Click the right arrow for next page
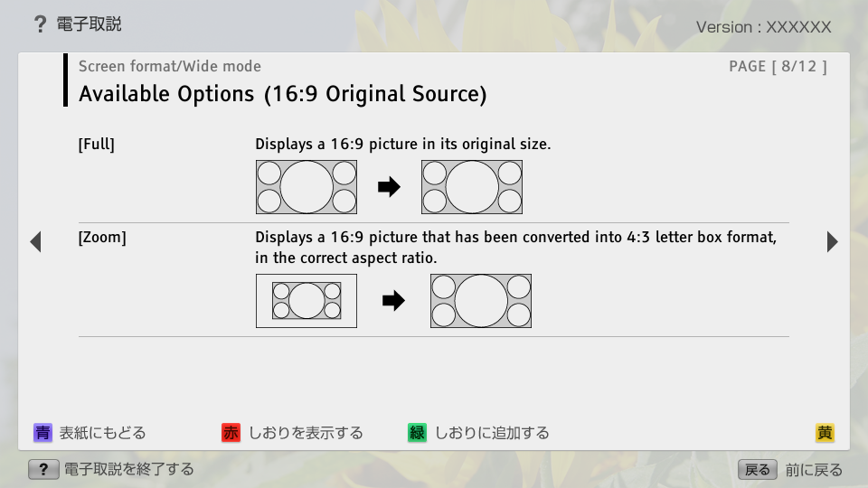This screenshot has height=488, width=868. pos(832,242)
